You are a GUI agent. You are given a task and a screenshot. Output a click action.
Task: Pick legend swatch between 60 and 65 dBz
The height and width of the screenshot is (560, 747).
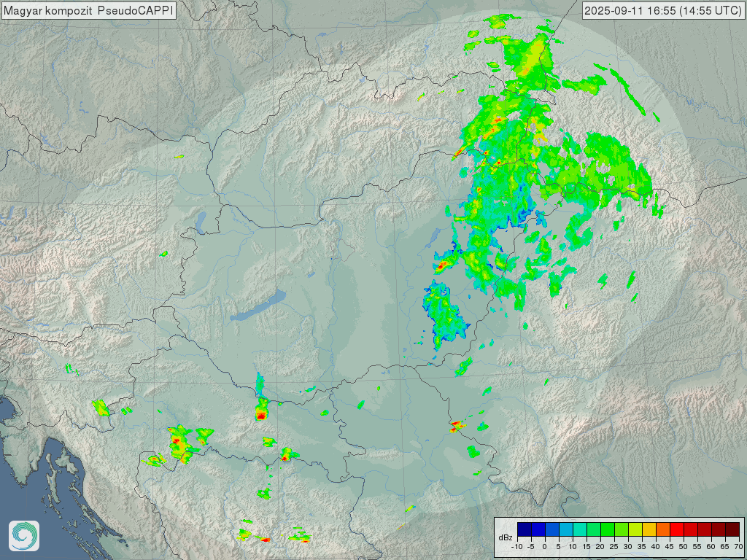pyautogui.click(x=719, y=529)
